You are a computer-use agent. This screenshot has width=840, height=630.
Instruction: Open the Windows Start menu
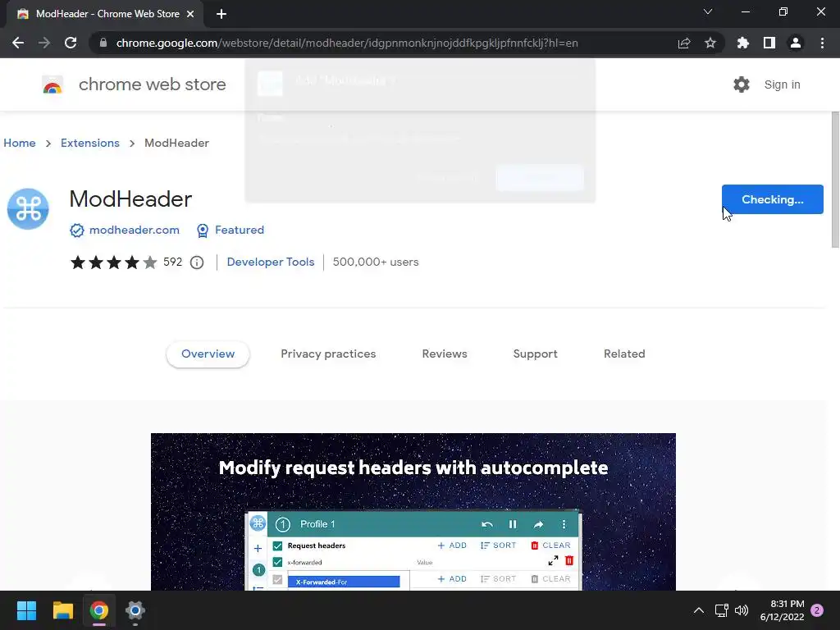26,610
